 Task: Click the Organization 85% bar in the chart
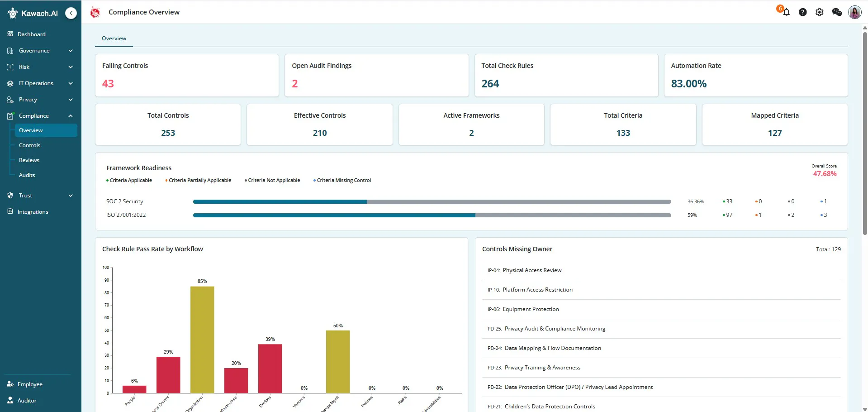click(202, 340)
